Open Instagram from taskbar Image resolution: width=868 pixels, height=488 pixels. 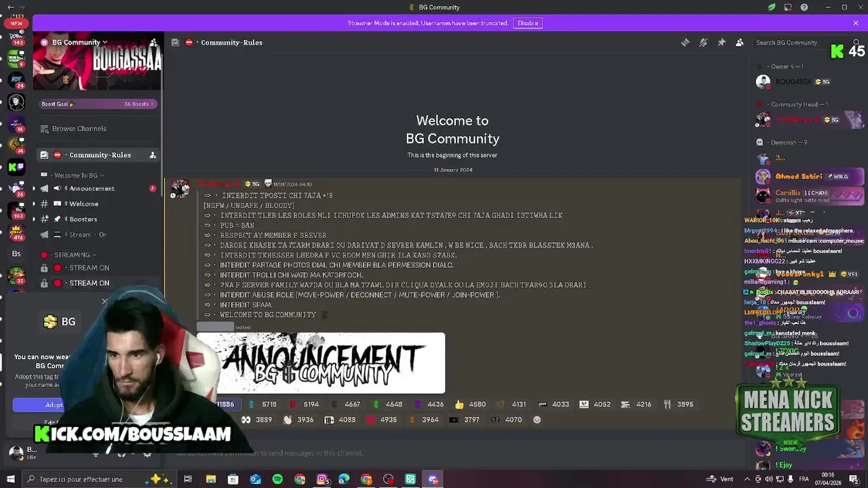[x=322, y=479]
